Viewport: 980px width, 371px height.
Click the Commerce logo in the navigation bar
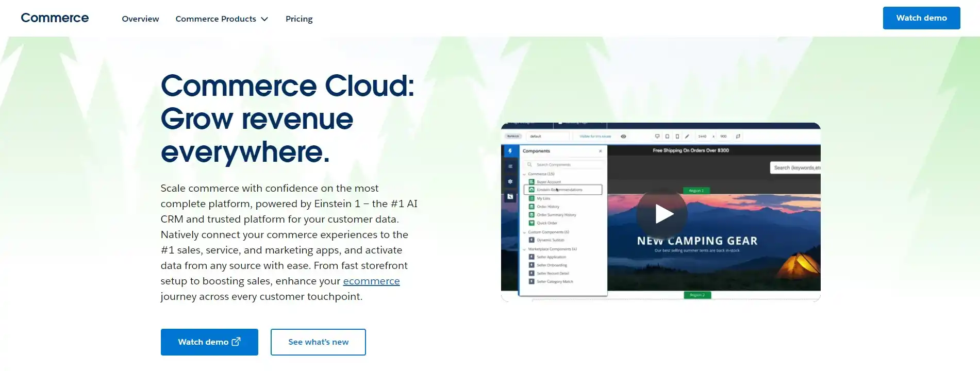pos(55,18)
